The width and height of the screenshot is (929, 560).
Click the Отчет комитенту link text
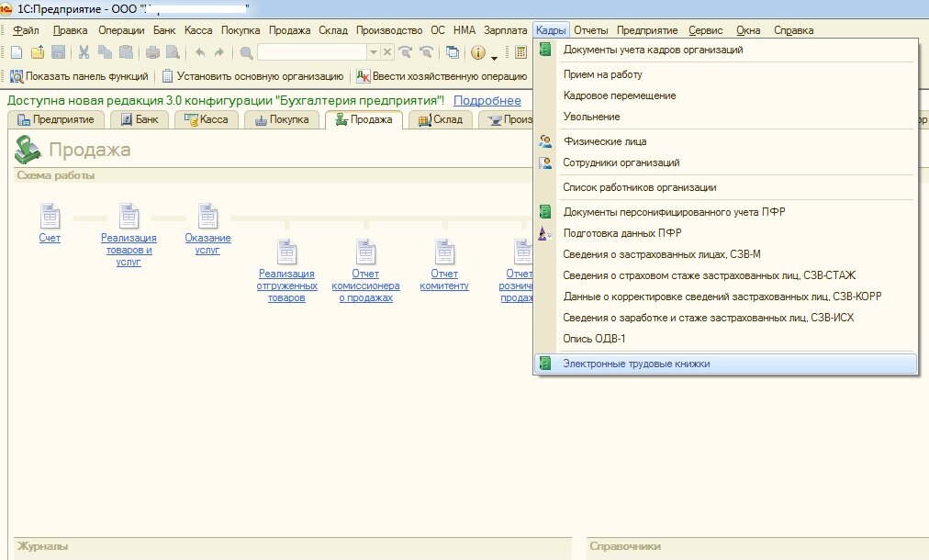tap(444, 280)
